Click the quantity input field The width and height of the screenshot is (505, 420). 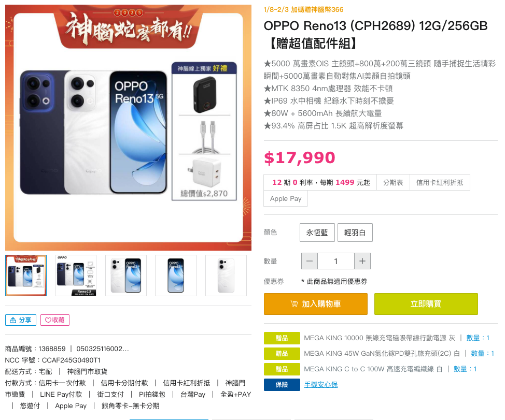(336, 261)
